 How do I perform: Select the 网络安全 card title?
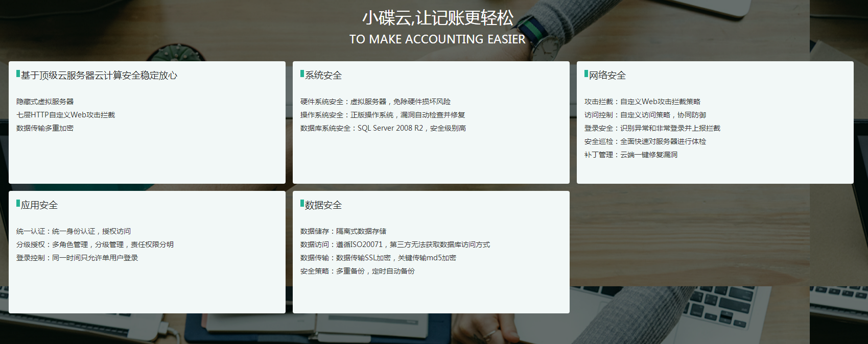pyautogui.click(x=607, y=76)
